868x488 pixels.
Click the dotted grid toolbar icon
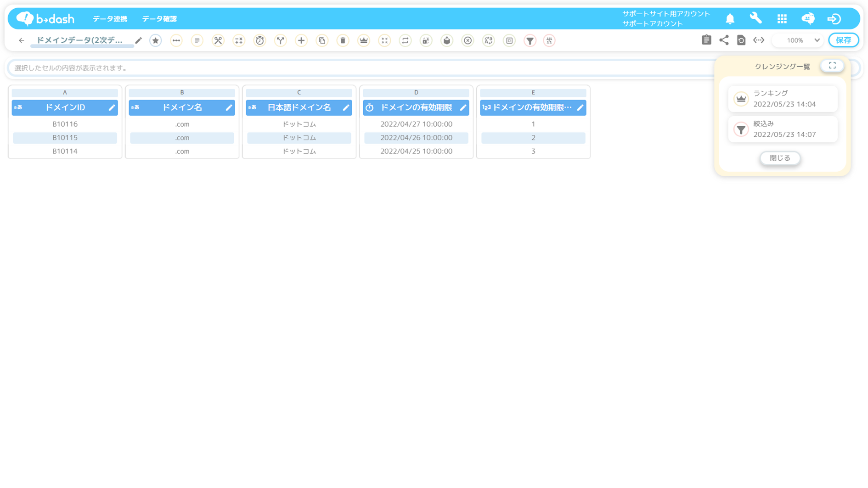pyautogui.click(x=549, y=40)
